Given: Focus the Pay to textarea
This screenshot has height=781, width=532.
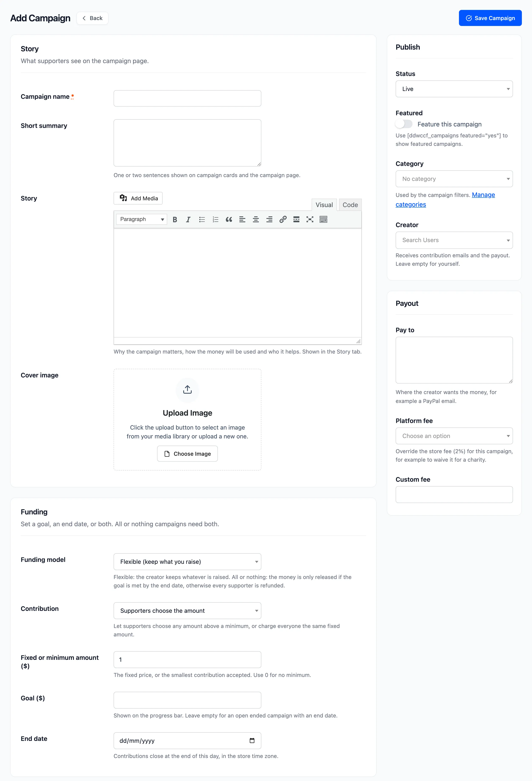Looking at the screenshot, I should pyautogui.click(x=454, y=360).
